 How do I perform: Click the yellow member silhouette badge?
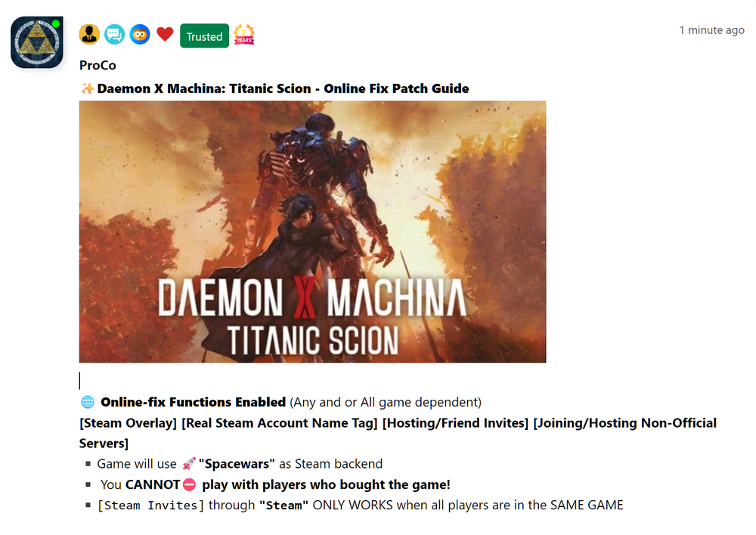tap(89, 34)
